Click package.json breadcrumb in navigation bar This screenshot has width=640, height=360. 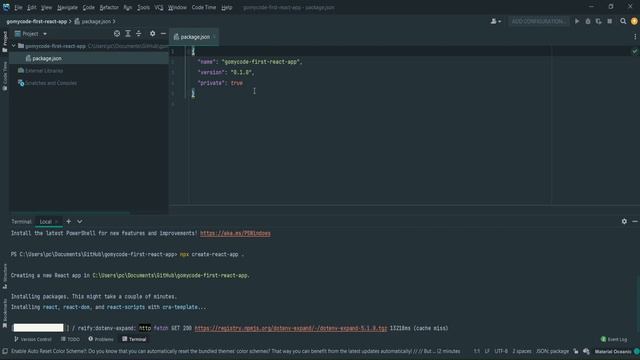click(x=92, y=21)
